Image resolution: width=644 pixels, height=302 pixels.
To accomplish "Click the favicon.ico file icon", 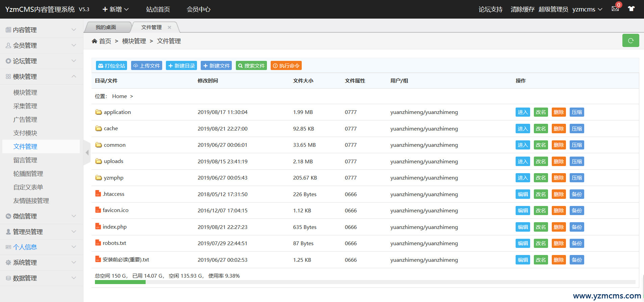I will point(98,210).
